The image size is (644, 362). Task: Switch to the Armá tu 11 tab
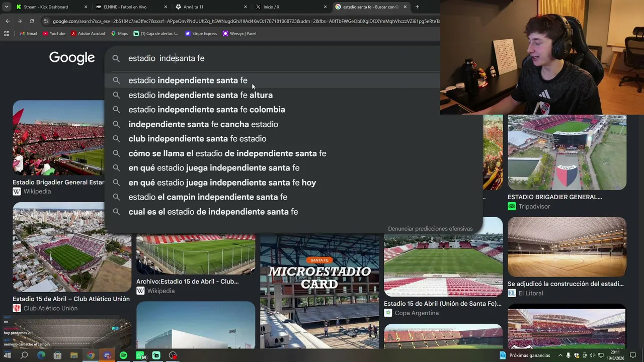click(211, 7)
